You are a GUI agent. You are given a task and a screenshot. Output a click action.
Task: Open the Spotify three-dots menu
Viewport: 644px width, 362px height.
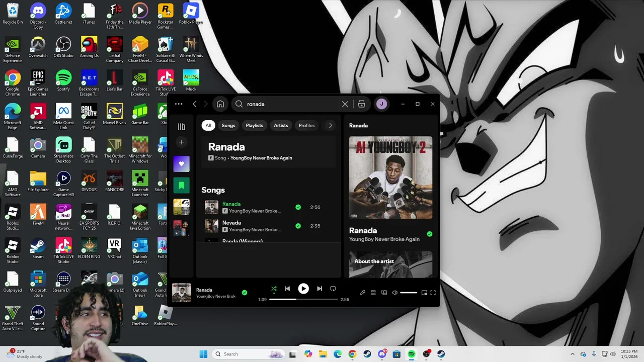point(179,104)
